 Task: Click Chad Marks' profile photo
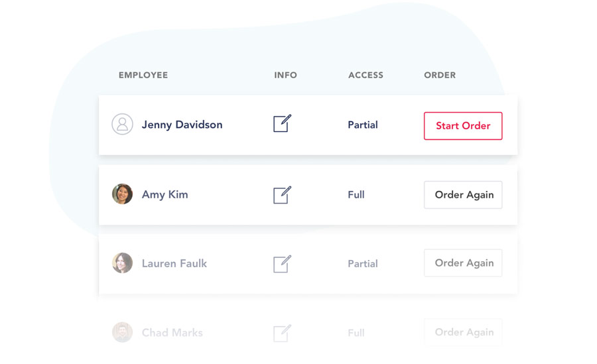(x=122, y=332)
